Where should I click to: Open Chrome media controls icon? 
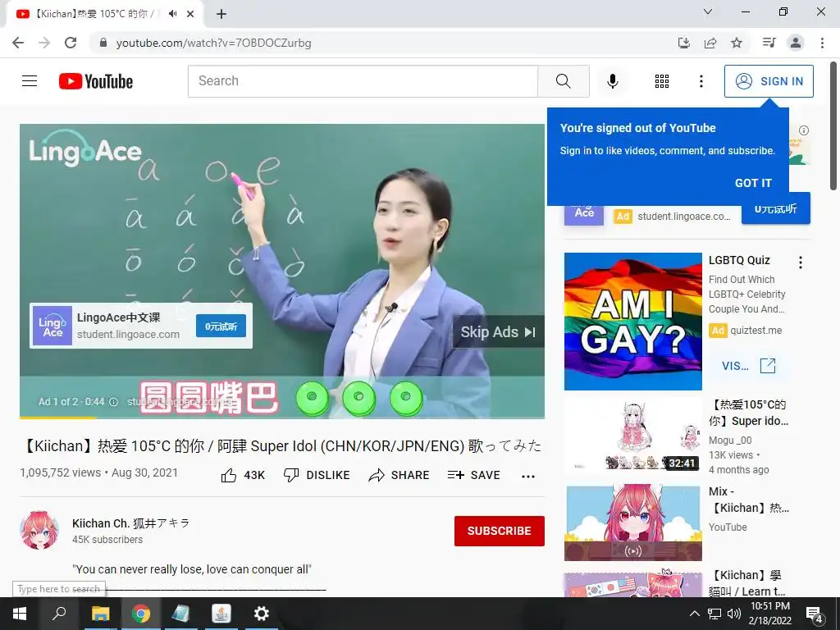point(769,43)
